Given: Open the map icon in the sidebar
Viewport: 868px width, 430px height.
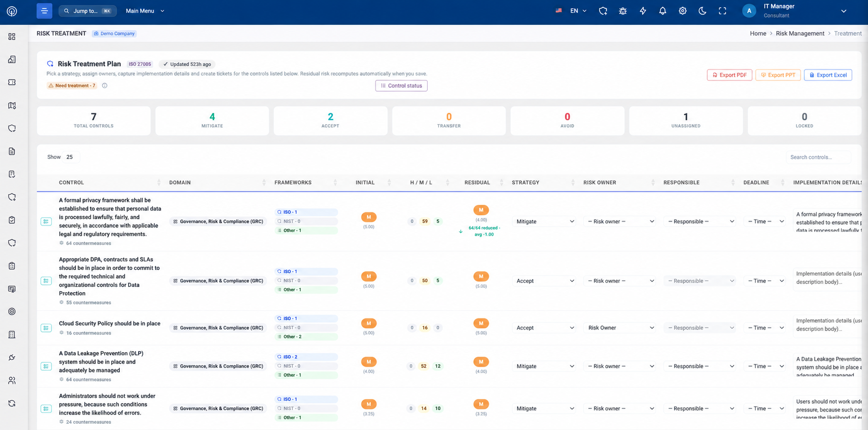Looking at the screenshot, I should tap(12, 105).
